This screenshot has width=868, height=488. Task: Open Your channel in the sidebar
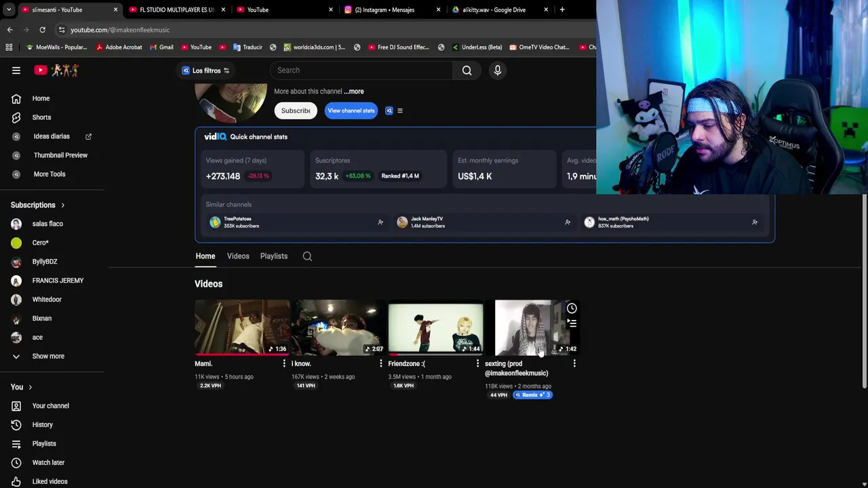pyautogui.click(x=51, y=406)
